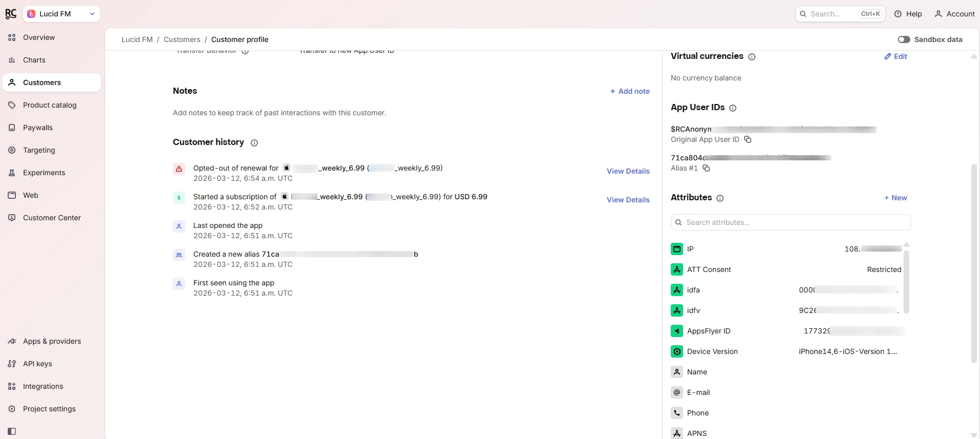Image resolution: width=980 pixels, height=439 pixels.
Task: Click the APNS attribute icon
Action: 677,433
